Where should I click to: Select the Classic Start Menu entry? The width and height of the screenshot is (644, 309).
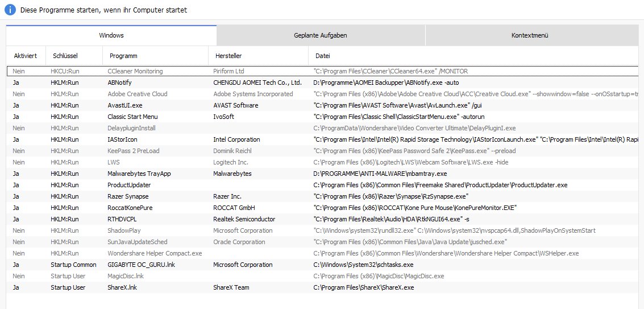coord(322,117)
